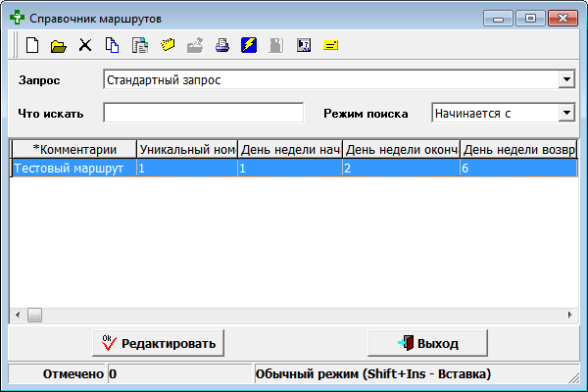Screen dimensions: 588x392
Task: Click the blue lightning bolt icon
Action: [249, 45]
